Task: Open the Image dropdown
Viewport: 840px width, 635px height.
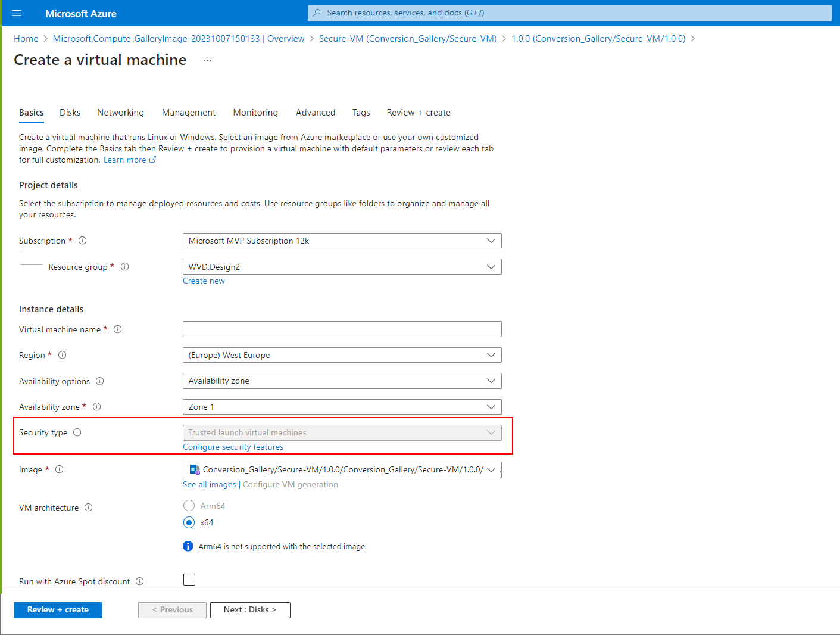Action: click(342, 469)
